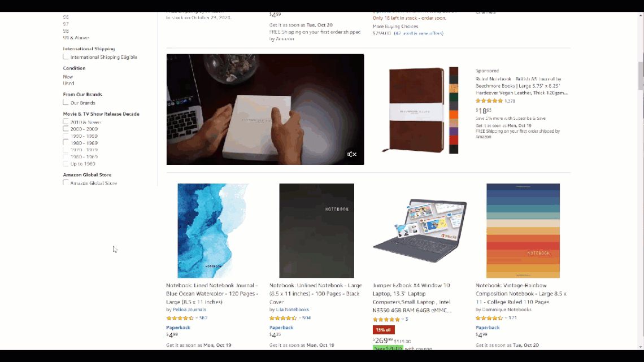Image resolution: width=644 pixels, height=362 pixels.
Task: Click the star rating of Beechmore notebook
Action: click(489, 101)
